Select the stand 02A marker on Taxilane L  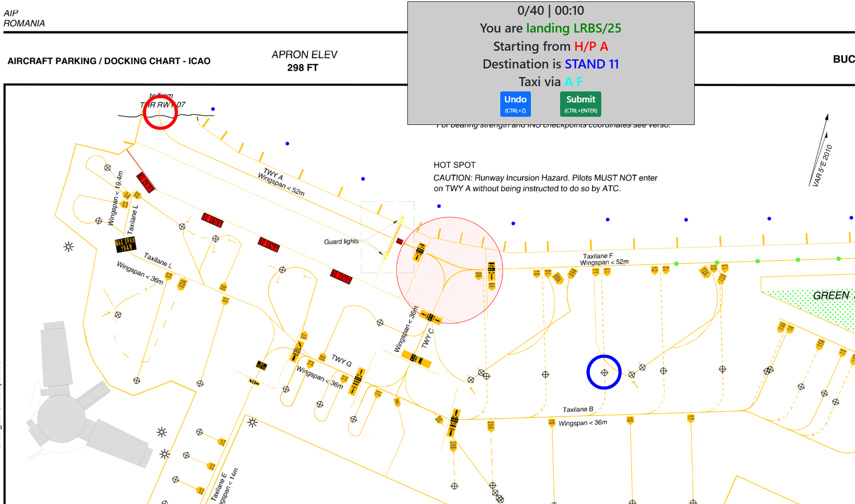click(182, 284)
